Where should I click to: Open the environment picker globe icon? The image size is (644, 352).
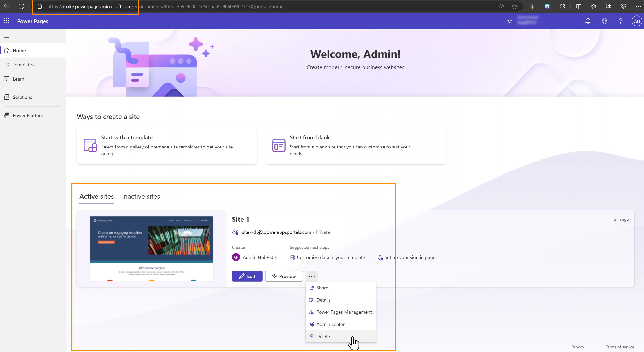[509, 21]
